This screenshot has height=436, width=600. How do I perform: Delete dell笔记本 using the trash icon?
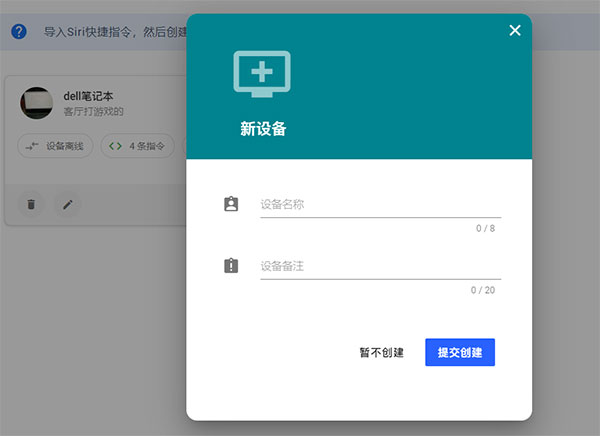[31, 204]
